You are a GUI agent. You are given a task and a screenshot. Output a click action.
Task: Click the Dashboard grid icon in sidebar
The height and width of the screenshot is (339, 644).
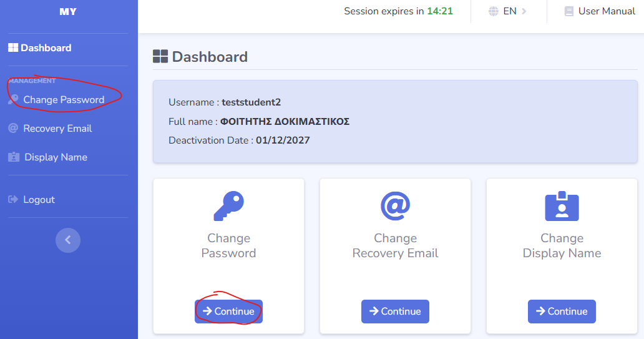(13, 48)
